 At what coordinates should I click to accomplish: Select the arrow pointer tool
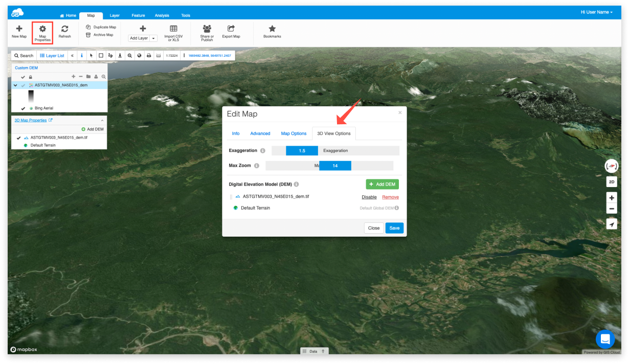pyautogui.click(x=91, y=55)
